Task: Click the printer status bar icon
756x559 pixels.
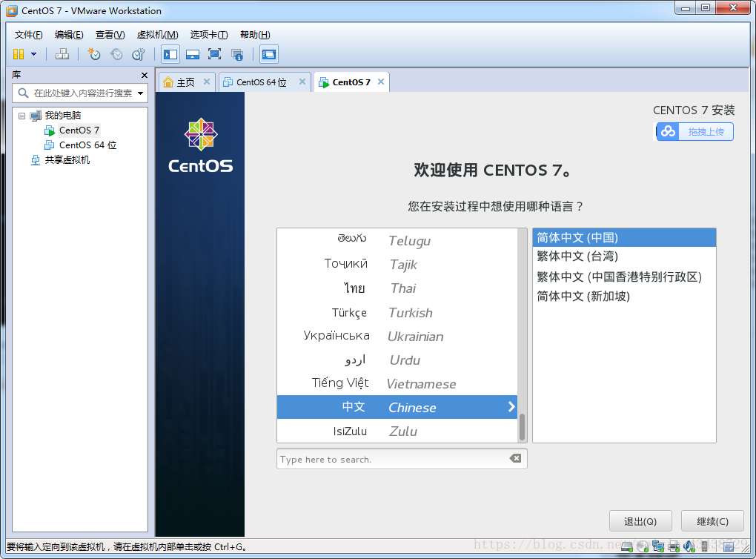Action: (x=674, y=546)
